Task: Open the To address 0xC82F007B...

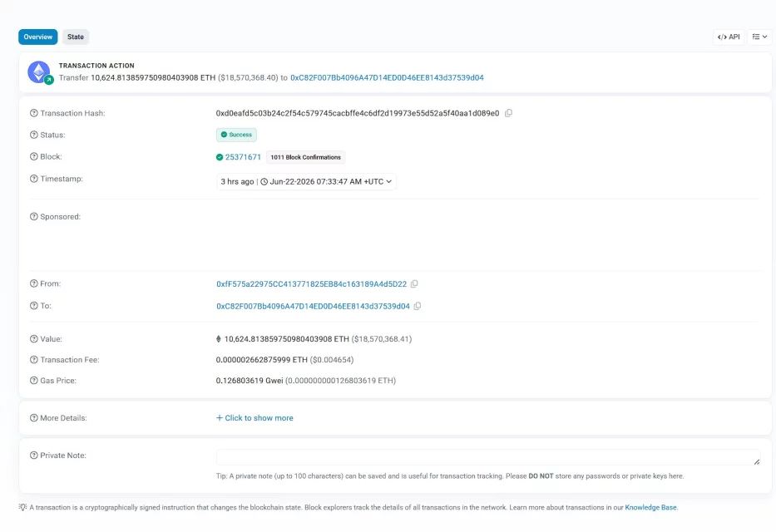Action: (313, 307)
